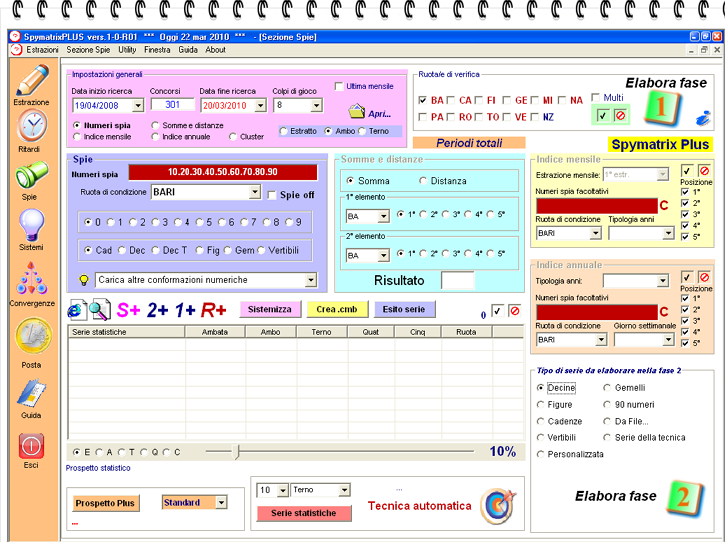Choose the Vertibili radio in Spie panel

(261, 250)
